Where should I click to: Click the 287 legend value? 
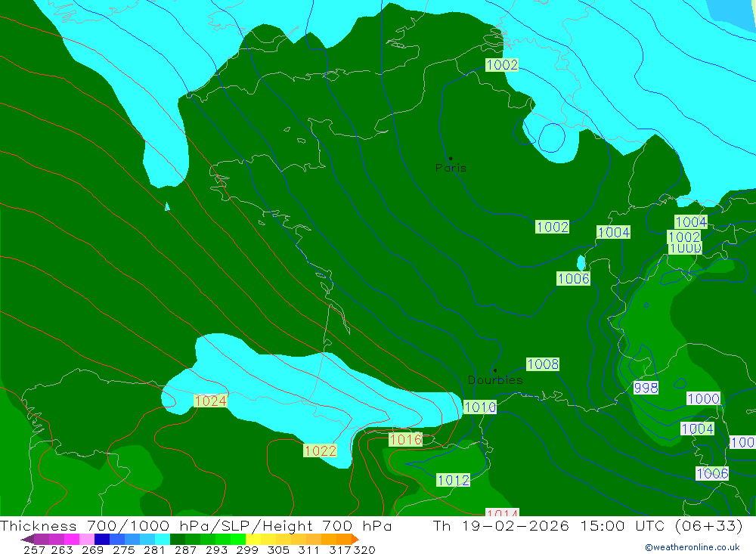pyautogui.click(x=185, y=550)
